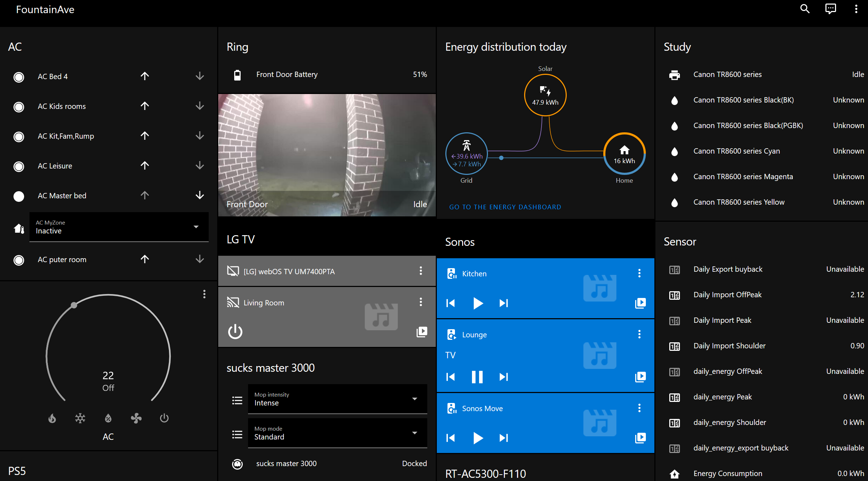The image size is (868, 481).
Task: Set thermostat to heat mode flame icon
Action: (52, 419)
